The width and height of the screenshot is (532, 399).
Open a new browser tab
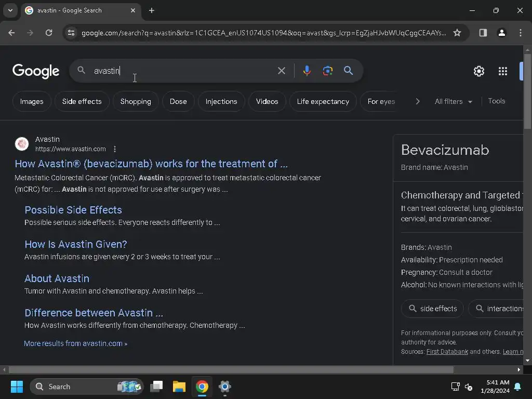tap(152, 10)
